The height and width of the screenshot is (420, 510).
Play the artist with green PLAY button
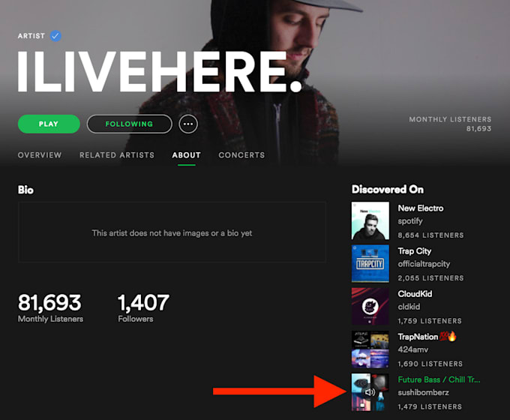point(49,124)
